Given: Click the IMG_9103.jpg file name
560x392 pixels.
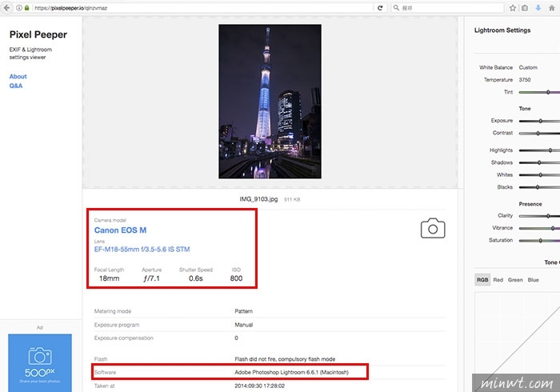Looking at the screenshot, I should [258, 199].
